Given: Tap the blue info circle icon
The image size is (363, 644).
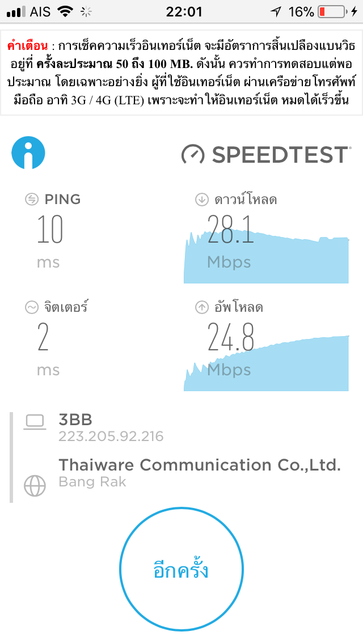Looking at the screenshot, I should coord(28,153).
